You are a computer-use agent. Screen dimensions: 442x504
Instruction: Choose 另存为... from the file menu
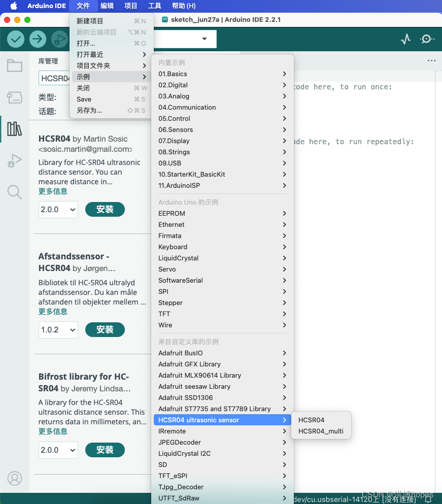111,111
